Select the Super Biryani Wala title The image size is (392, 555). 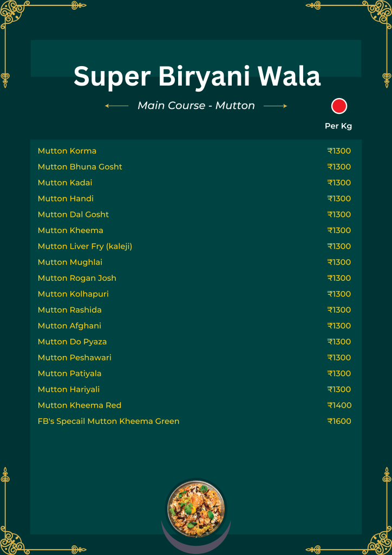[197, 76]
